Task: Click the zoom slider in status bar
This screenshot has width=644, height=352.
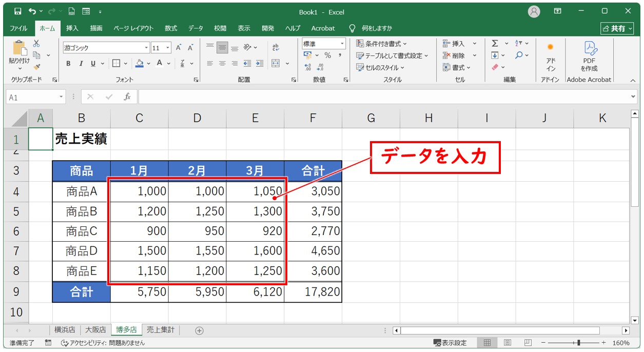Action: 578,343
